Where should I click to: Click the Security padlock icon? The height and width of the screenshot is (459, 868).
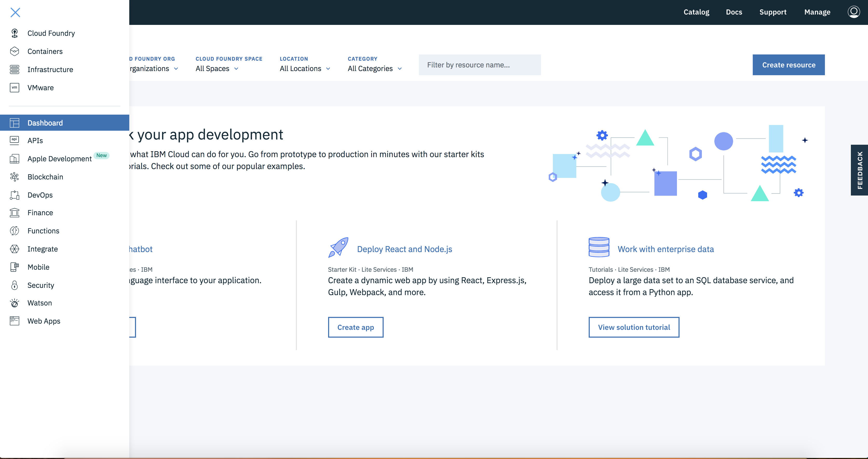[x=15, y=285]
